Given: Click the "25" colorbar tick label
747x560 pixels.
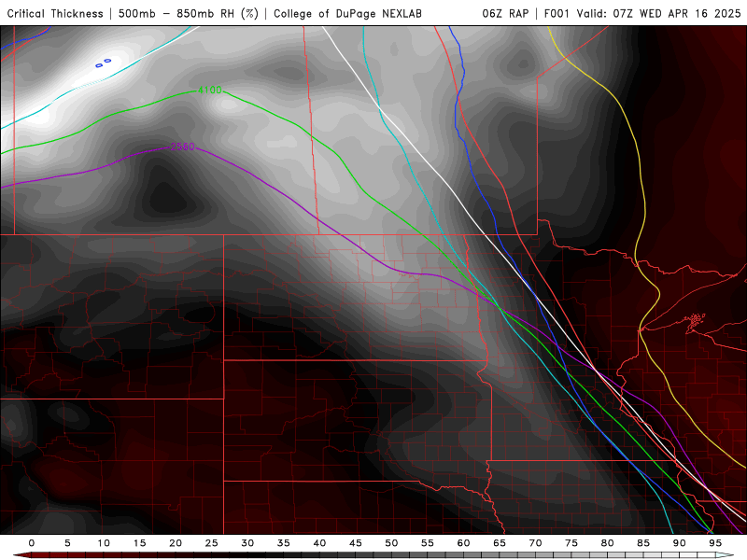Looking at the screenshot, I should [x=212, y=543].
